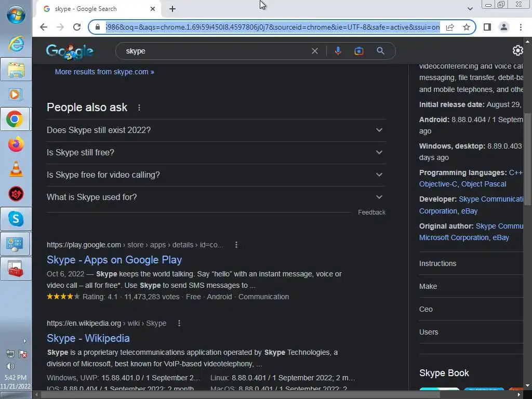
Task: Open 'More results from skype.com'
Action: (104, 72)
